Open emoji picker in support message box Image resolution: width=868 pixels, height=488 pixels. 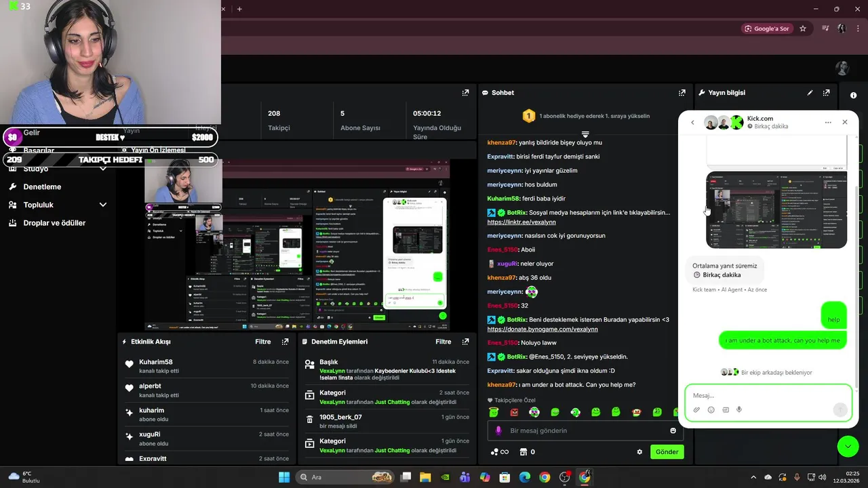[711, 409]
